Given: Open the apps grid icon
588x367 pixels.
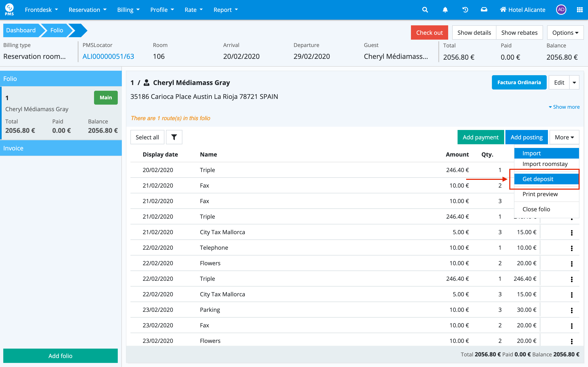Looking at the screenshot, I should [x=579, y=10].
